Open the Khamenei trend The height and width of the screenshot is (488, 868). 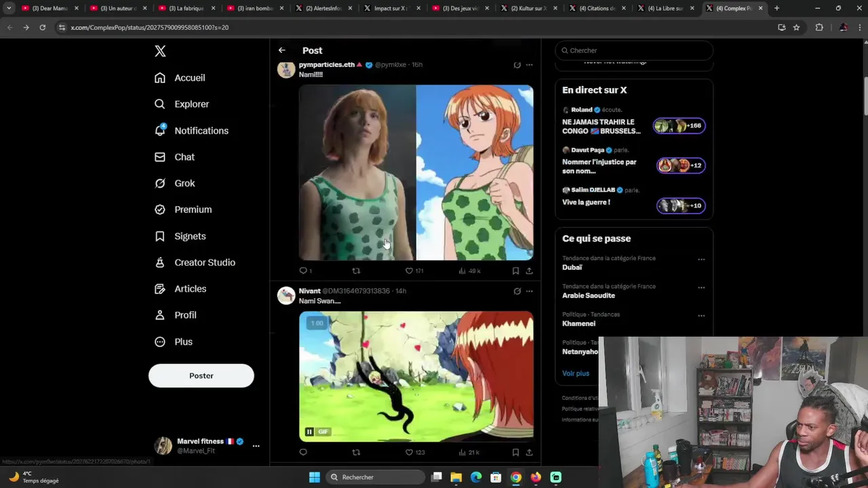tap(578, 324)
